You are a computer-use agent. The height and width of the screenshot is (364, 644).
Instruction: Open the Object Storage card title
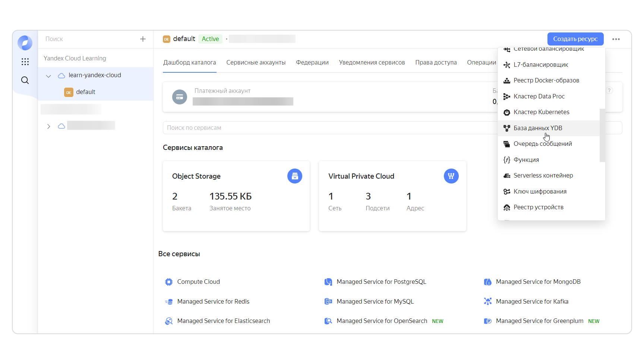click(x=196, y=176)
